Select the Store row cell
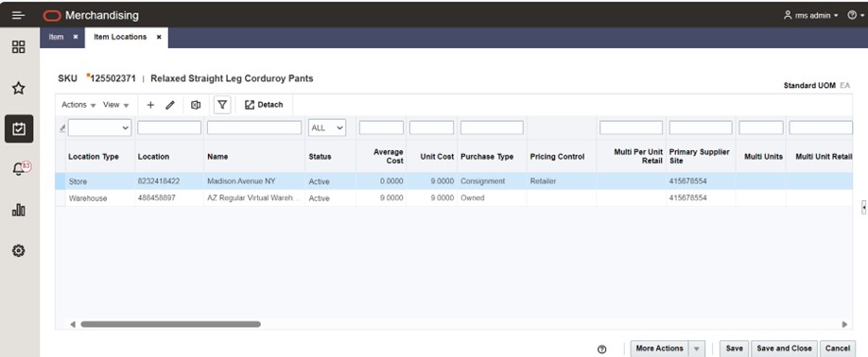This screenshot has width=868, height=357. click(x=78, y=181)
